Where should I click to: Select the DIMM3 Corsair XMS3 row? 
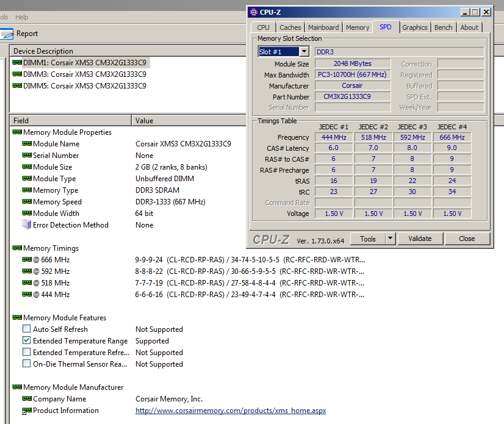85,74
